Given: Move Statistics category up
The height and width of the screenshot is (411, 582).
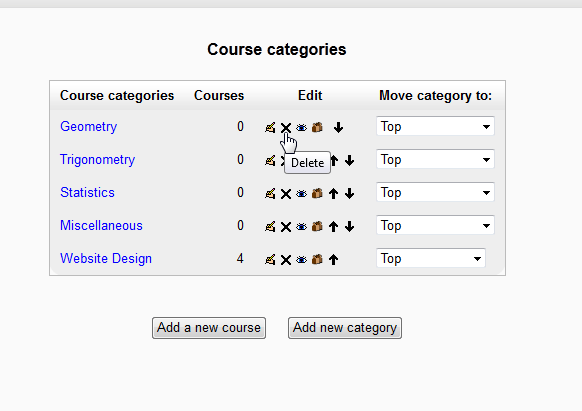Looking at the screenshot, I should coord(334,193).
